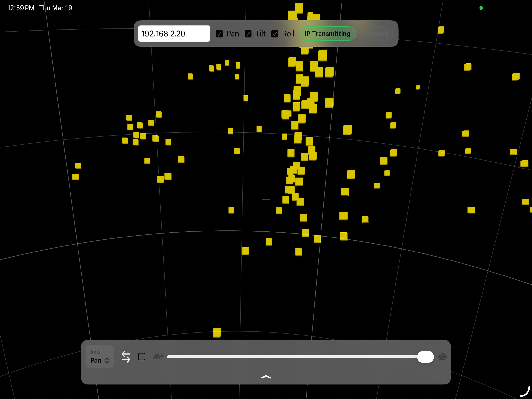
Task: Click the speed slider thumb
Action: tap(425, 357)
